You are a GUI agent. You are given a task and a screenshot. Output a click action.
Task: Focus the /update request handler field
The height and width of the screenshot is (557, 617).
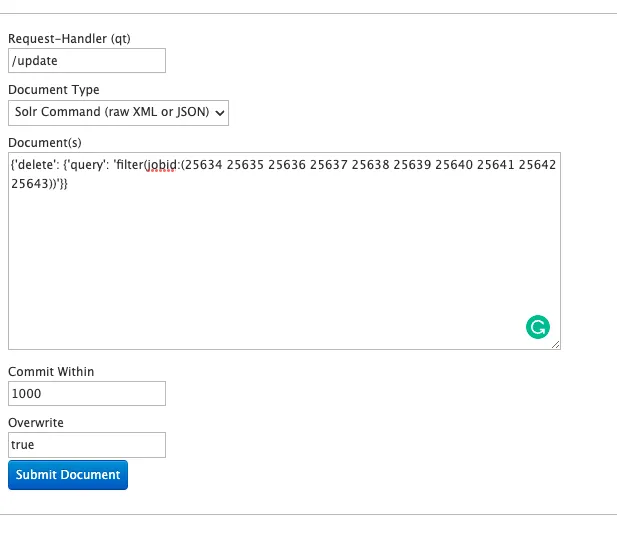pos(87,61)
